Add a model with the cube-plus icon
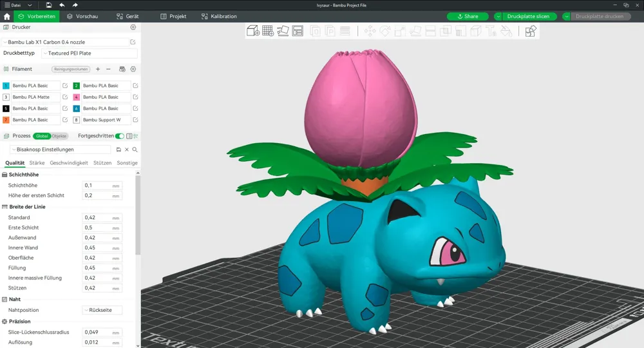The height and width of the screenshot is (348, 644). 253,31
